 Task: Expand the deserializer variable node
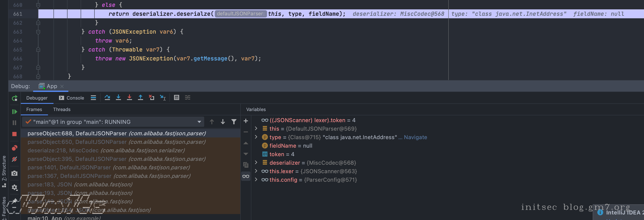[256, 163]
